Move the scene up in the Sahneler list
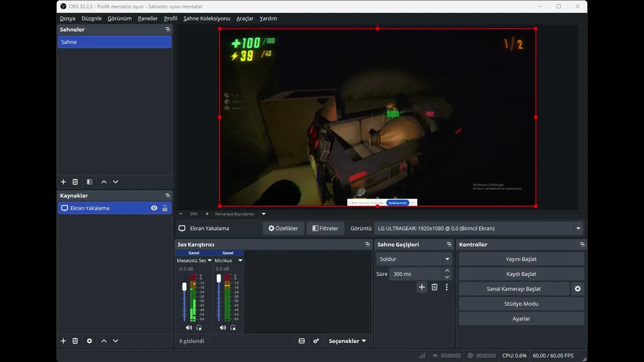The height and width of the screenshot is (362, 644). coord(104,182)
